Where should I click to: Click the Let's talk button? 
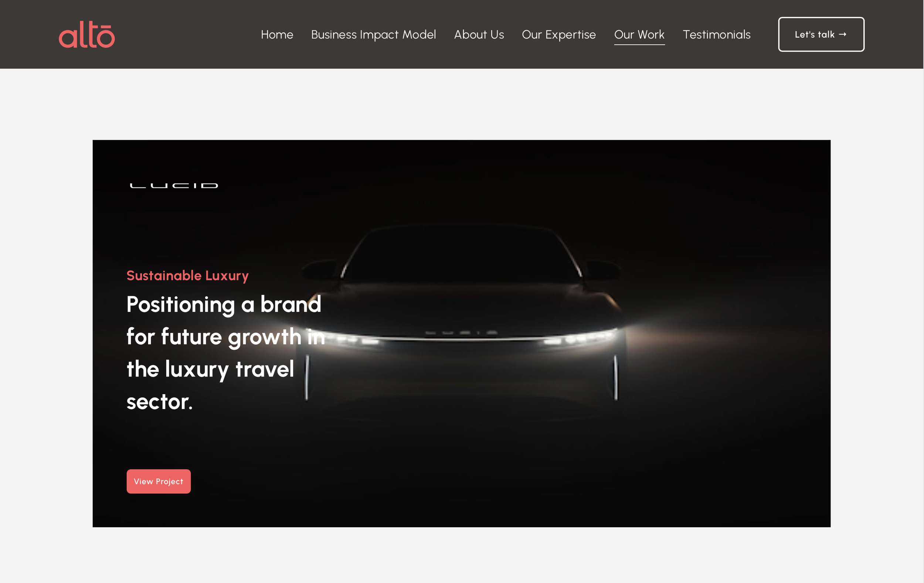(x=821, y=34)
